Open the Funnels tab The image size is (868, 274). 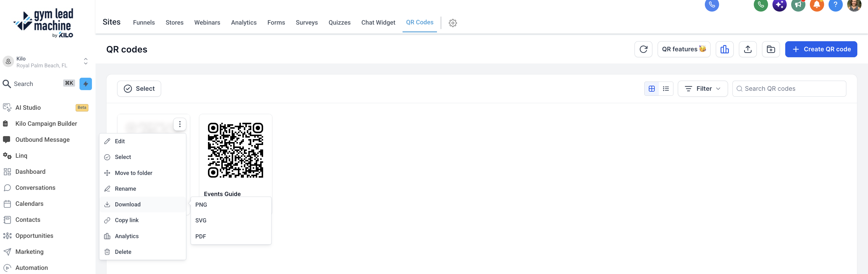[144, 23]
